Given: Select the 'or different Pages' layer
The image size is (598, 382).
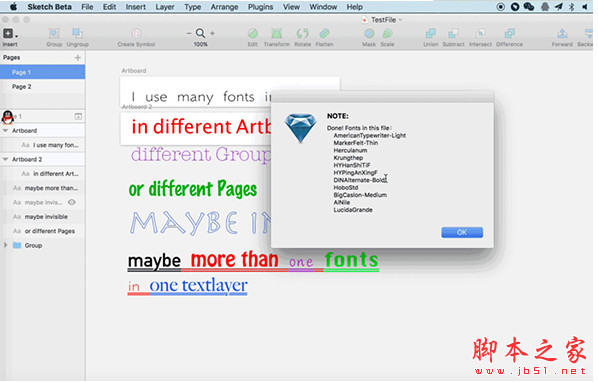Looking at the screenshot, I should (x=42, y=231).
